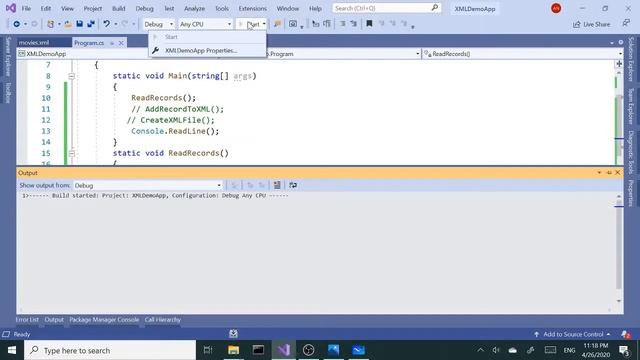Screen dimensions: 640x360
Task: Clear all output panel text icon
Action: point(277,185)
